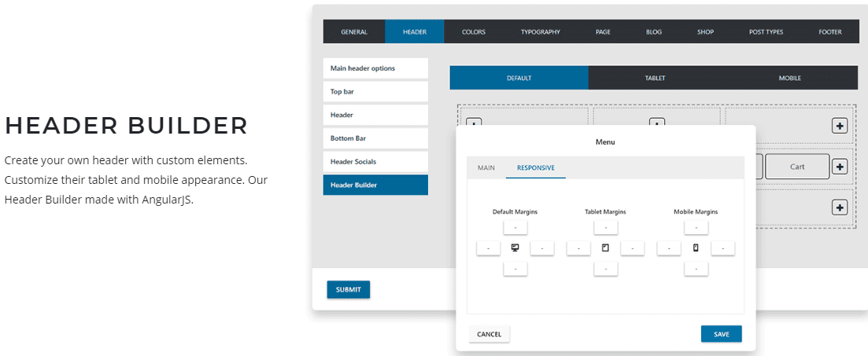
Task: Open the General settings tab
Action: (354, 32)
